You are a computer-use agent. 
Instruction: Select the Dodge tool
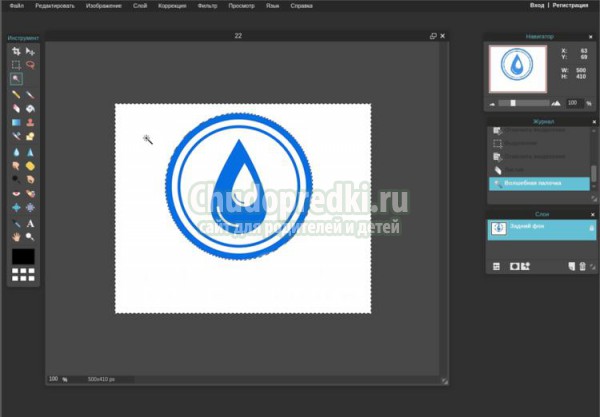[16, 179]
